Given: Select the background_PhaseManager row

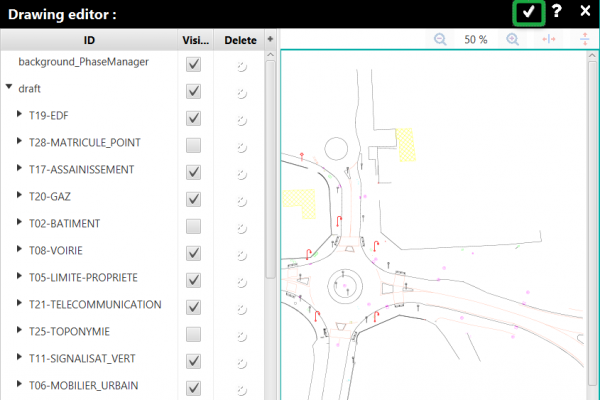Looking at the screenshot, I should [x=132, y=64].
